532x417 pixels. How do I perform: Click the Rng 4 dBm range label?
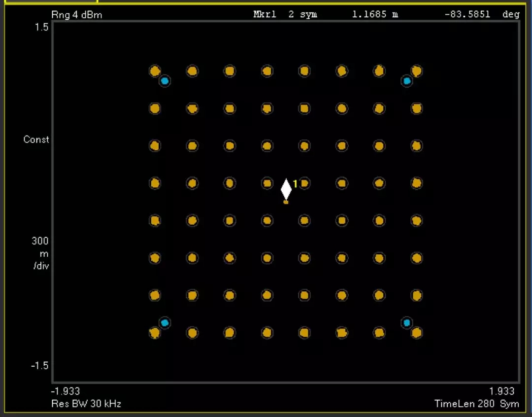click(x=77, y=15)
